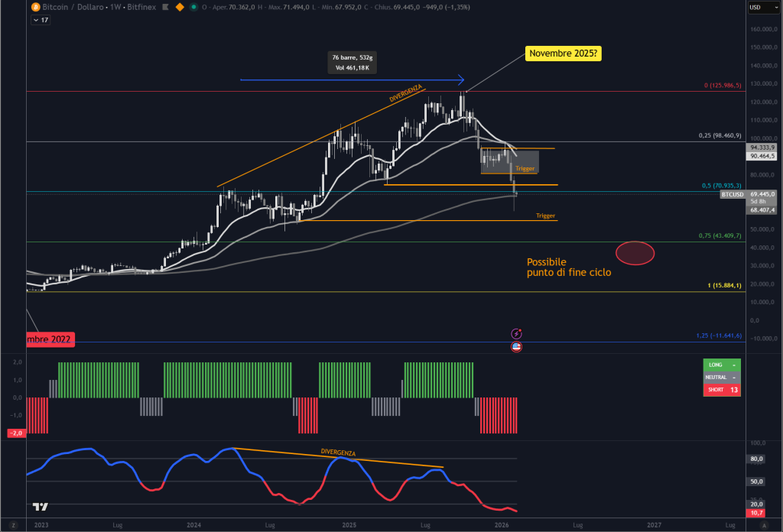This screenshot has width=783, height=532.
Task: Click the US flag economic events icon
Action: coord(516,346)
